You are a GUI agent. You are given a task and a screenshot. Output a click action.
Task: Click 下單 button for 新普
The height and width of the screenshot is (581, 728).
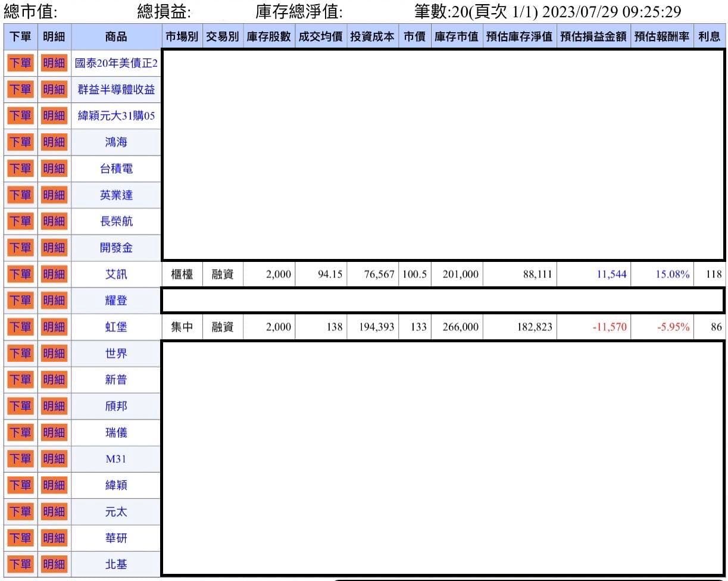point(20,379)
